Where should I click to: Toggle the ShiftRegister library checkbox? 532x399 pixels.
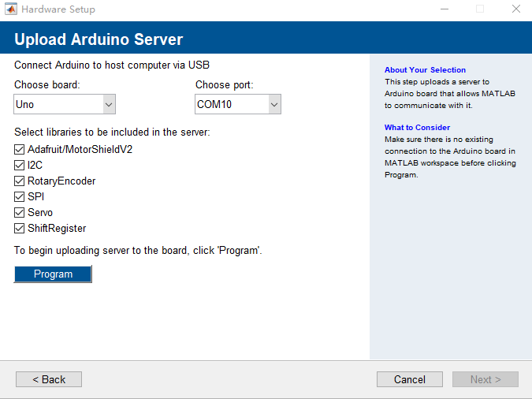pyautogui.click(x=20, y=228)
